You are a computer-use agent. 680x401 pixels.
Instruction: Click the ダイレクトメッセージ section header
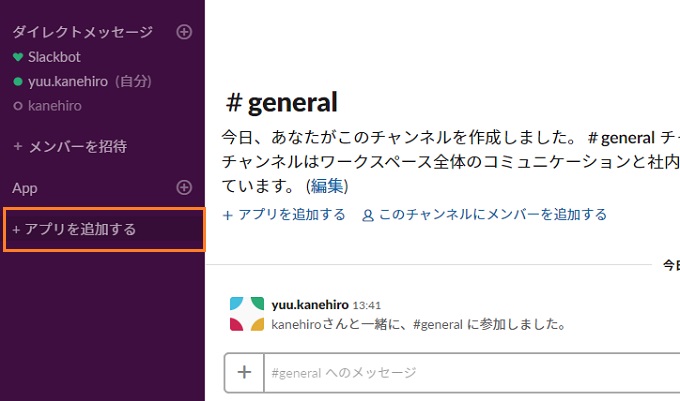coord(82,32)
